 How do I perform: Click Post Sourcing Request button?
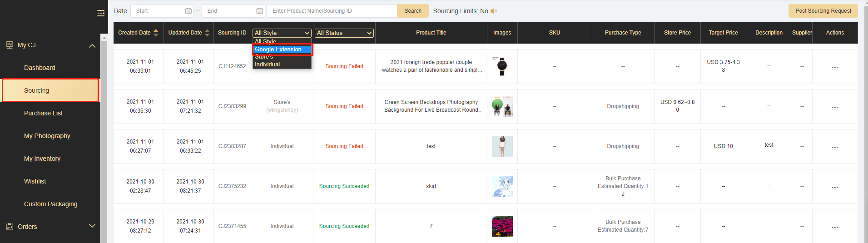tap(823, 11)
